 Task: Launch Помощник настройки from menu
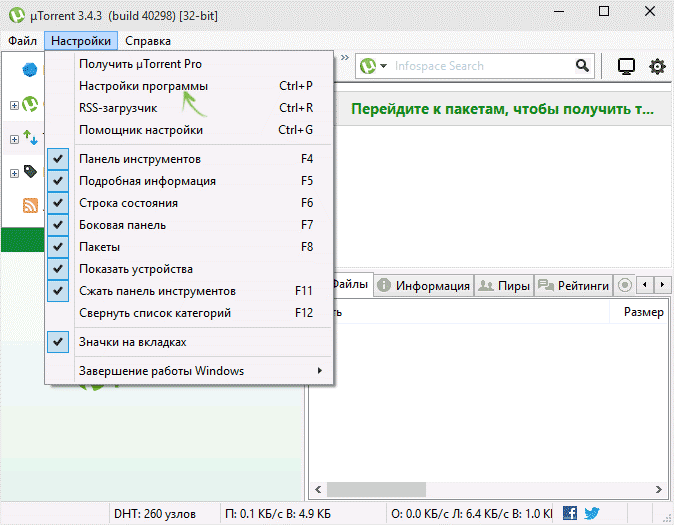point(189,130)
